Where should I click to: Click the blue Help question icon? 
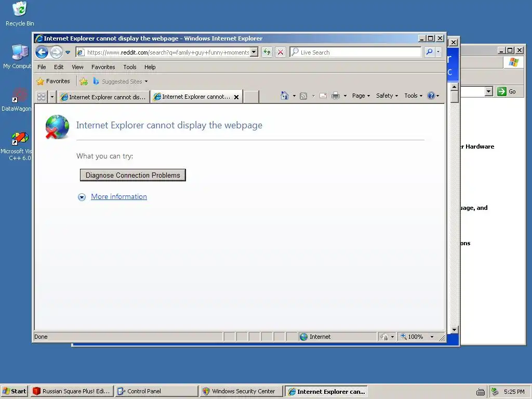tap(431, 96)
